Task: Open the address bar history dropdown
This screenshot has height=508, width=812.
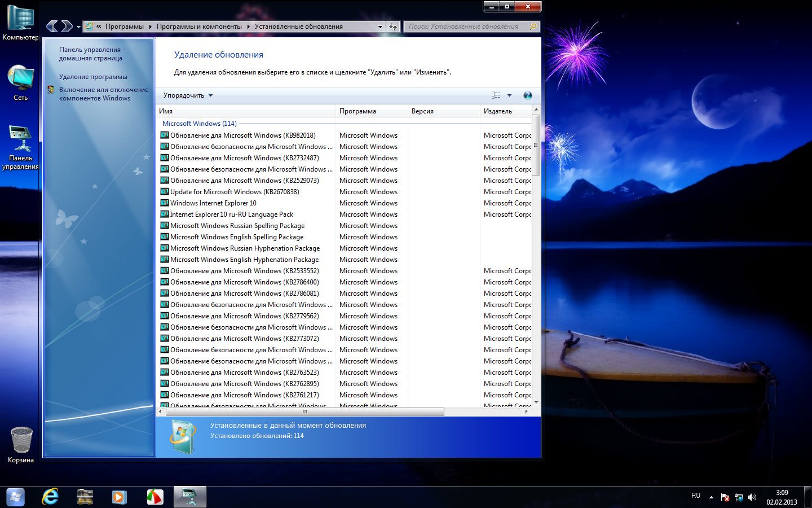Action: [x=380, y=27]
